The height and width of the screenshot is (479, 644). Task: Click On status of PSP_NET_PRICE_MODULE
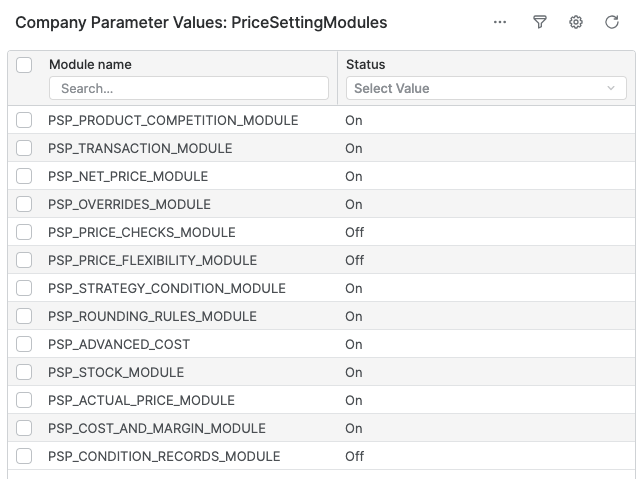pyautogui.click(x=354, y=176)
